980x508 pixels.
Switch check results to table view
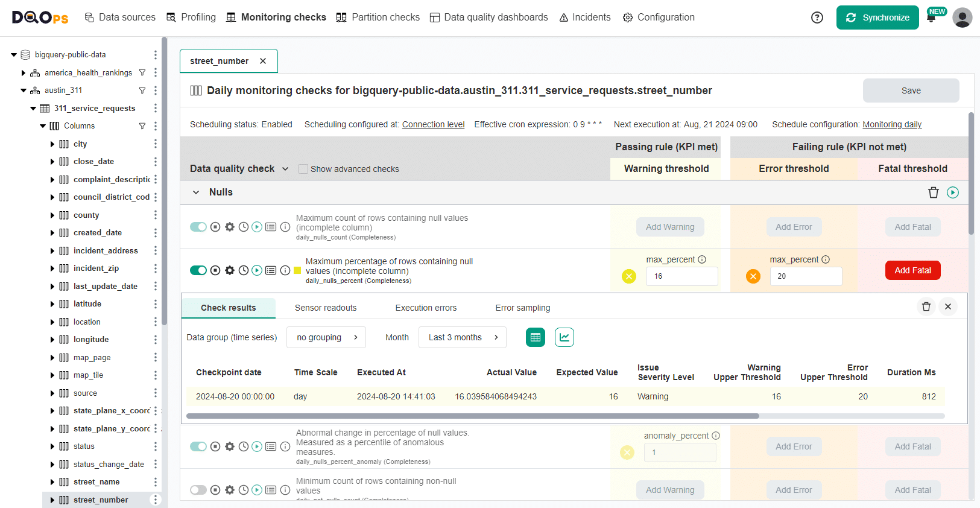pos(536,337)
